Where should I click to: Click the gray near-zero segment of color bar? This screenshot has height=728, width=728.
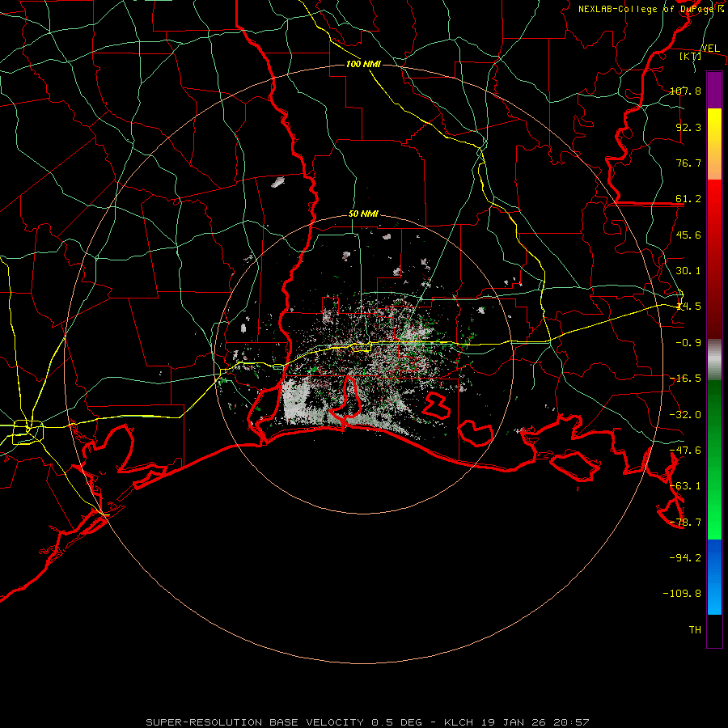point(714,360)
